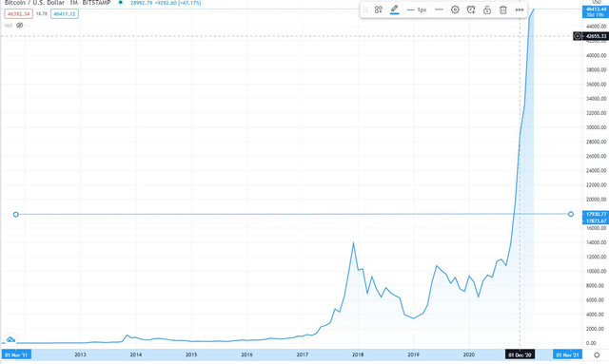Grab the floating toolbar drag handle
This screenshot has width=609, height=364.
[365, 10]
